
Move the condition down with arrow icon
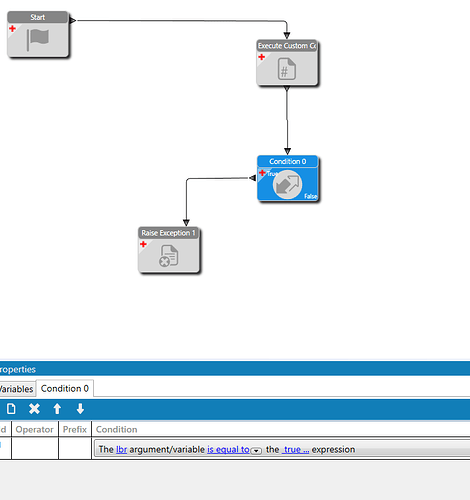point(80,409)
